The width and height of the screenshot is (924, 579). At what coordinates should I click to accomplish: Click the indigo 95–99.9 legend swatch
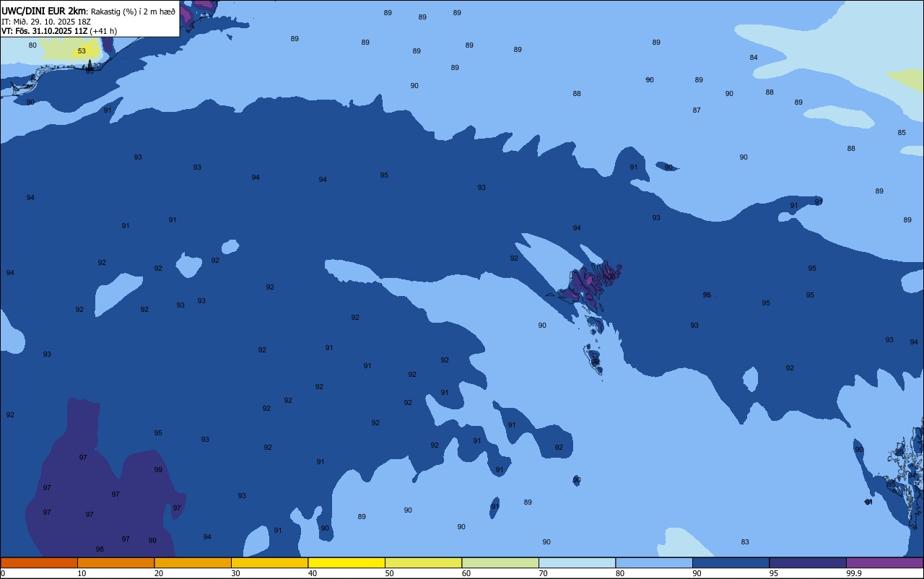click(x=808, y=562)
